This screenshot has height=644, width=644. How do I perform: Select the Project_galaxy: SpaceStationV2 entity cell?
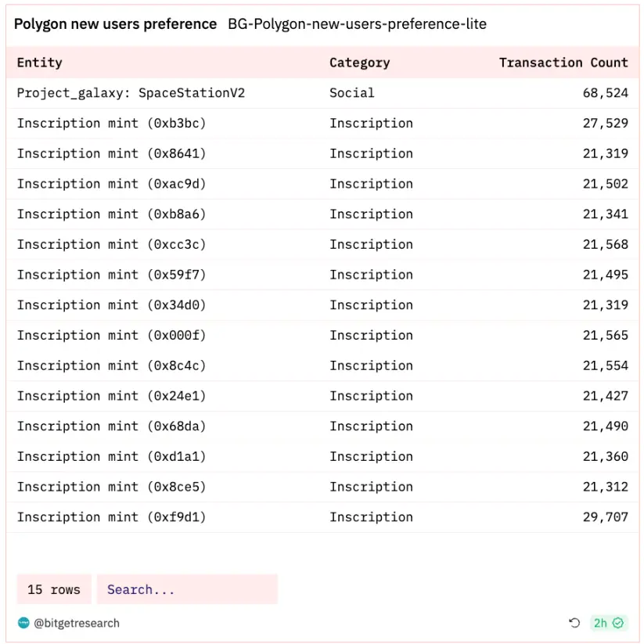pos(131,93)
